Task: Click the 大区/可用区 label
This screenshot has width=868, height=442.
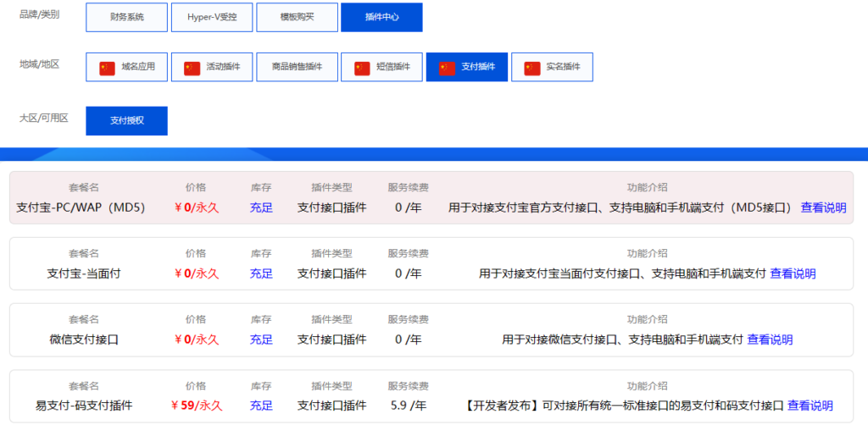Action: (x=44, y=118)
